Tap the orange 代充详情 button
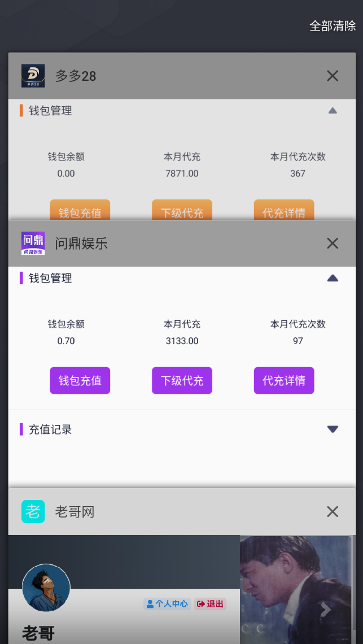 (x=284, y=212)
